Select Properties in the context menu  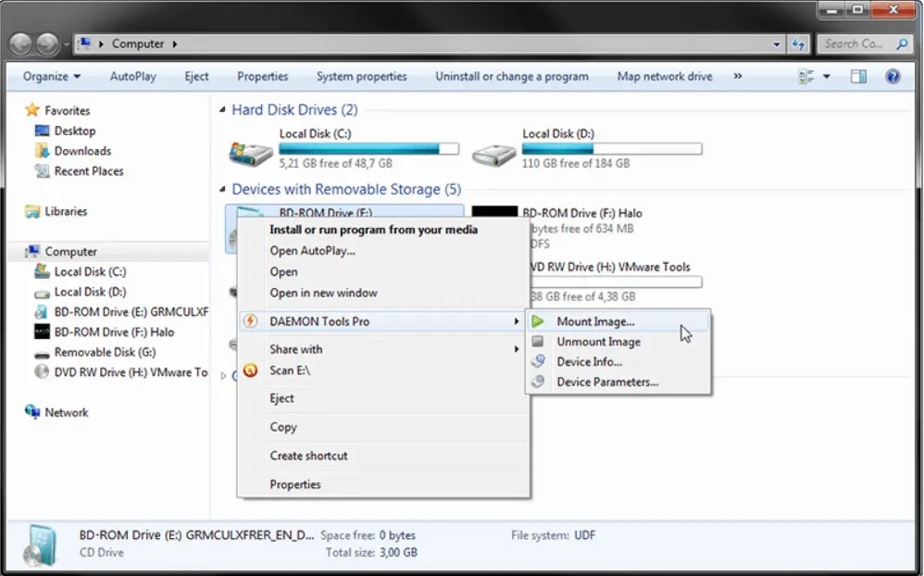tap(295, 484)
